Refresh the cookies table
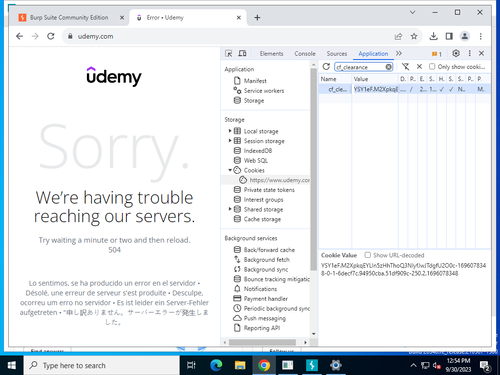 326,67
